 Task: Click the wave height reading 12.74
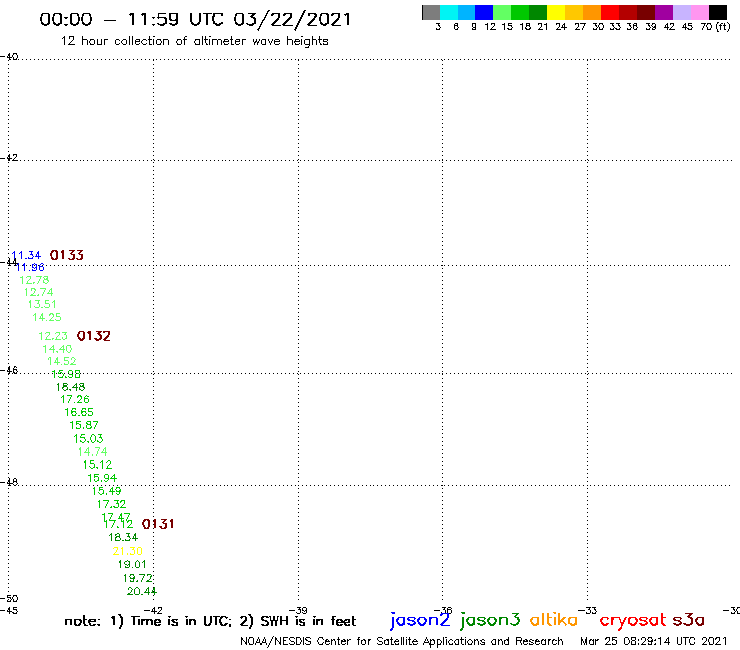(39, 292)
